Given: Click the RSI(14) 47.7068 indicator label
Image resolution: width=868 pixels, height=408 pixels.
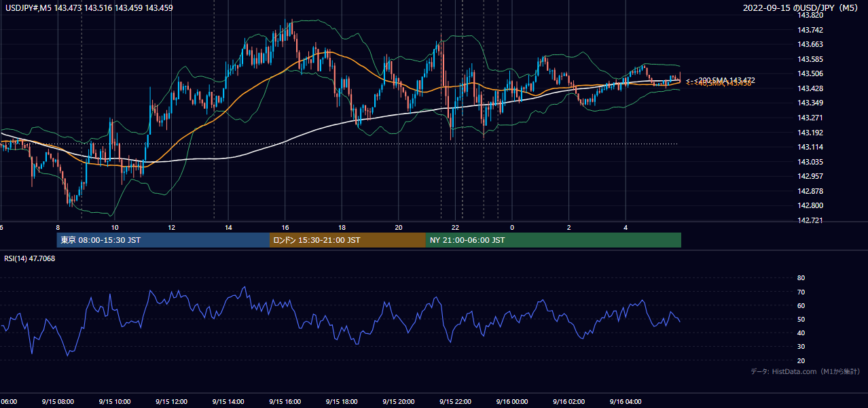Looking at the screenshot, I should tap(30, 258).
